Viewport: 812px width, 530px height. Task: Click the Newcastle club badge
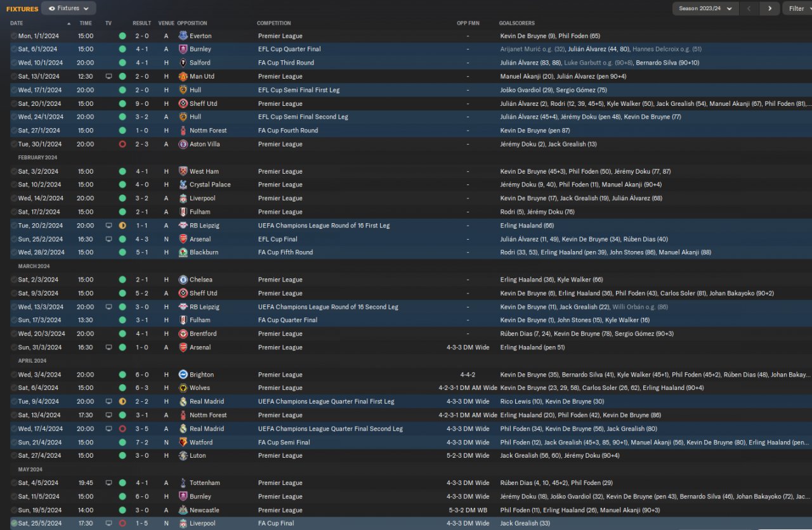pos(183,510)
